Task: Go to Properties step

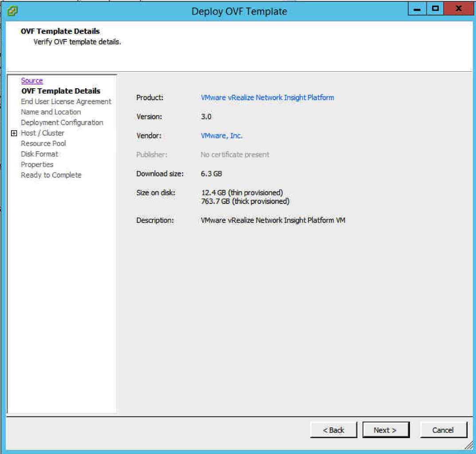Action: pyautogui.click(x=37, y=164)
